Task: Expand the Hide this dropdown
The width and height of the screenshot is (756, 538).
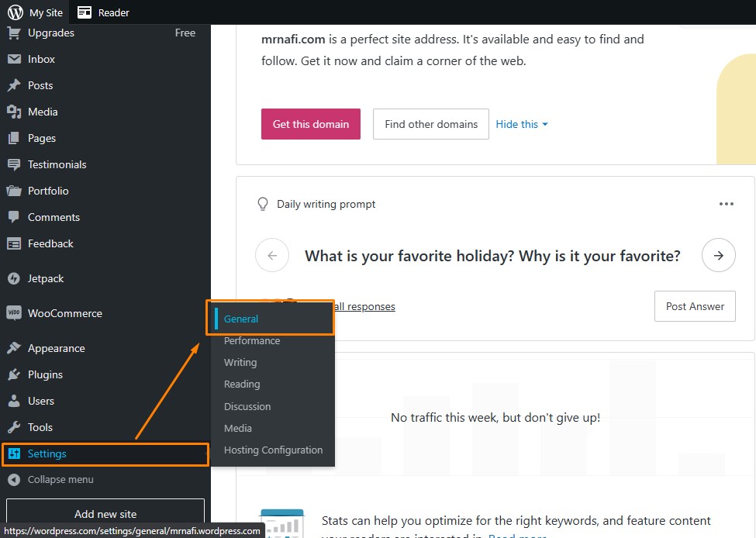Action: [x=522, y=124]
